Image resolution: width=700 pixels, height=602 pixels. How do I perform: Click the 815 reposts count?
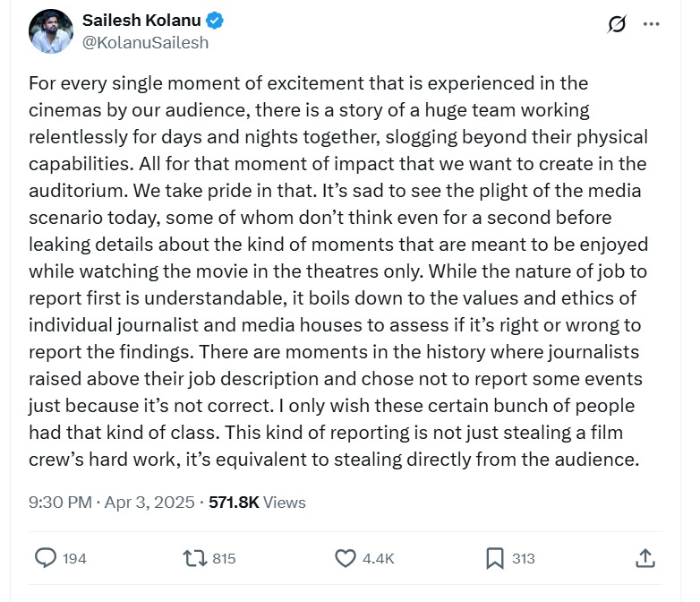(x=224, y=558)
